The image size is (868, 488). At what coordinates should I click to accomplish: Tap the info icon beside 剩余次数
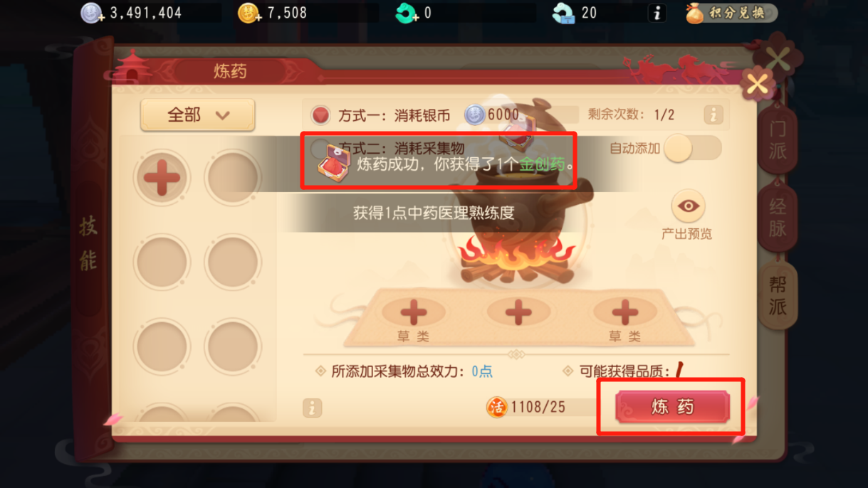[x=713, y=115]
